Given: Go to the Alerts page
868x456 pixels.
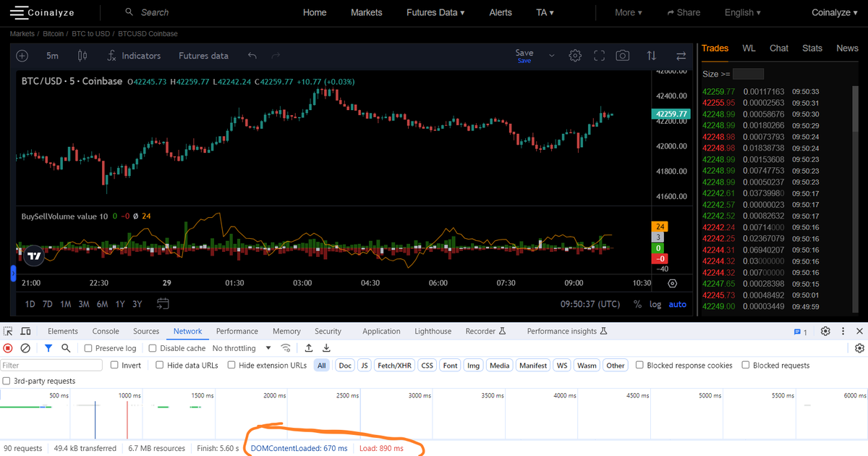Looking at the screenshot, I should click(501, 12).
